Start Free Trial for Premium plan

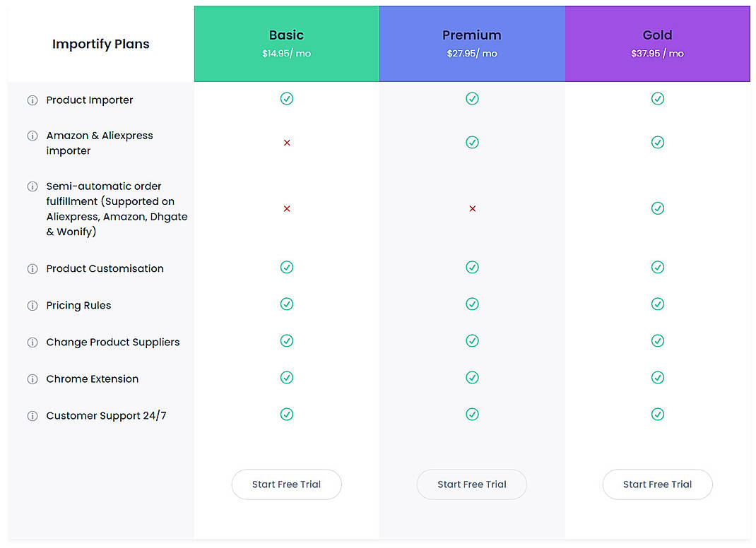click(x=471, y=484)
